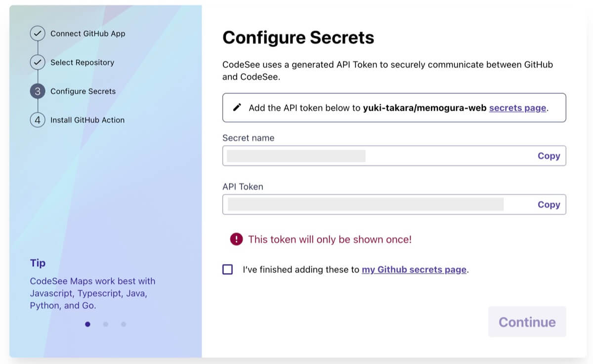Viewport: 593px width, 364px height.
Task: Select the third tip carousel dot
Action: tap(124, 324)
